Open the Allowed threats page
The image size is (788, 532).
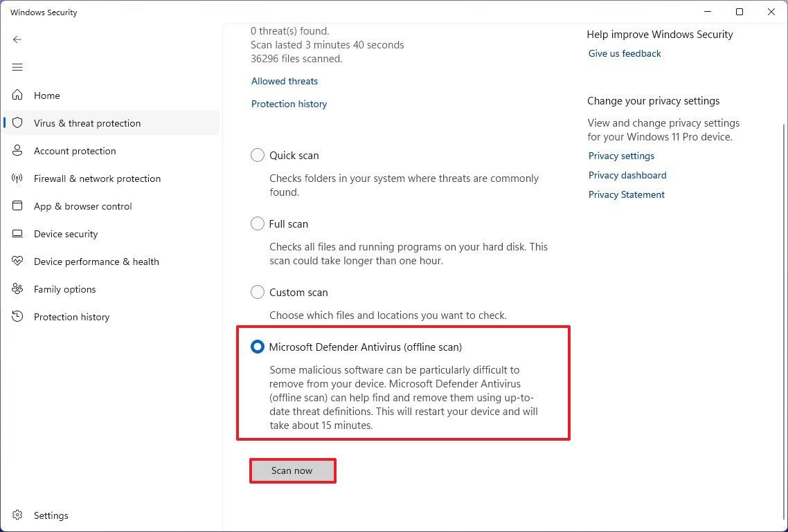[x=284, y=81]
